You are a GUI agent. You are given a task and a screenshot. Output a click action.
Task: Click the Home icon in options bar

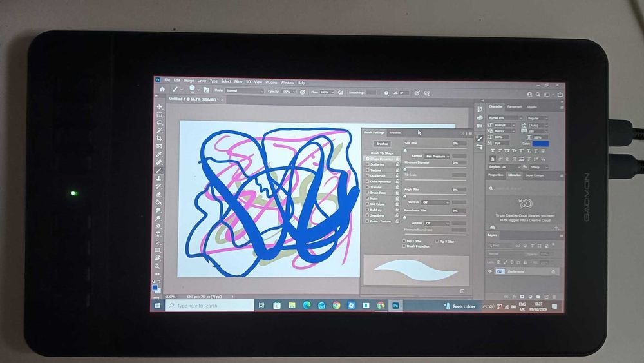[x=162, y=89]
